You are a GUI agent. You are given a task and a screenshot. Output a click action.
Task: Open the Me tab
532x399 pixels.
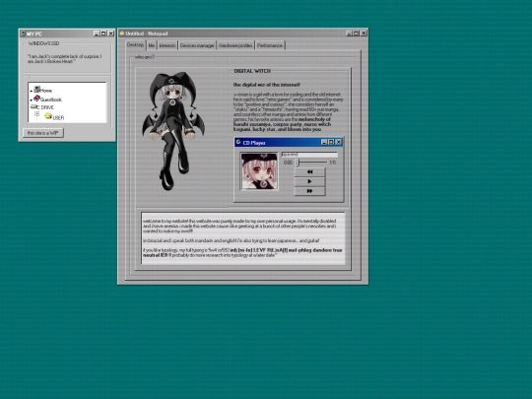point(152,45)
